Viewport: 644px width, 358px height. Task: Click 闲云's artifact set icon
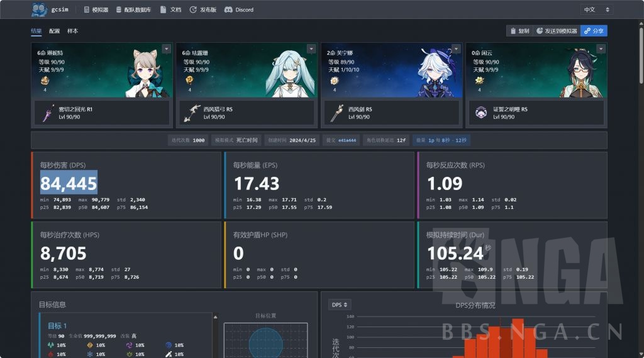[x=478, y=81]
